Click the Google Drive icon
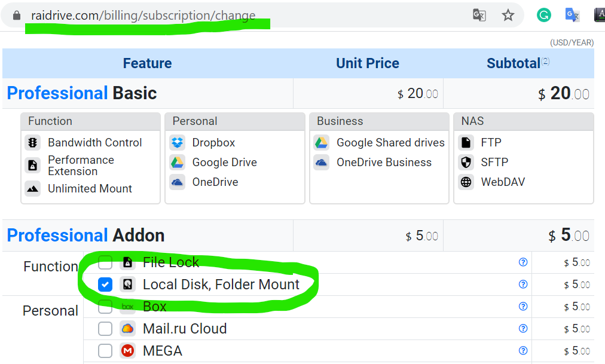This screenshot has height=364, width=605. pos(177,163)
